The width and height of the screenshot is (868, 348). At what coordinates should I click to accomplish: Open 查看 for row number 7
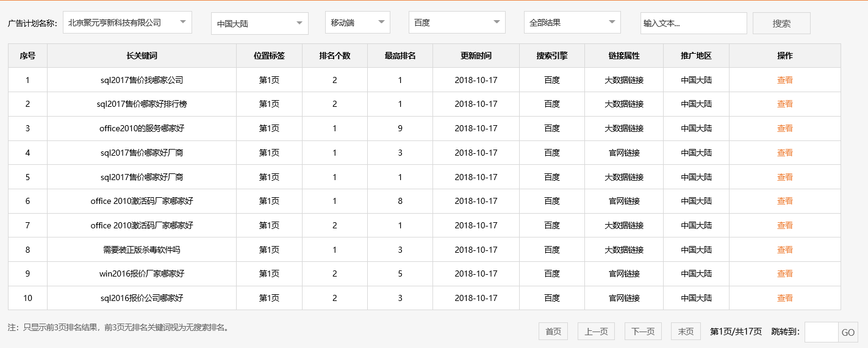[x=785, y=225]
